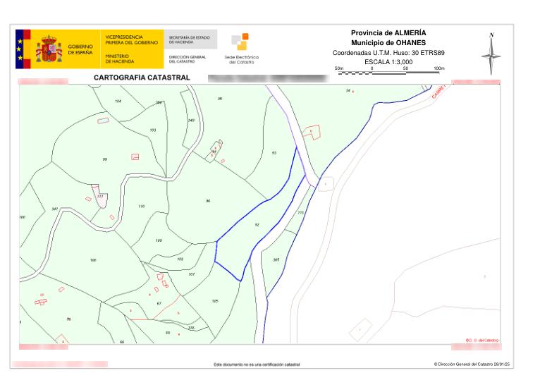This screenshot has height=392, width=540.
Task: Select the "MINISTERIO DE HACIENDA" text
Action: tap(120, 59)
